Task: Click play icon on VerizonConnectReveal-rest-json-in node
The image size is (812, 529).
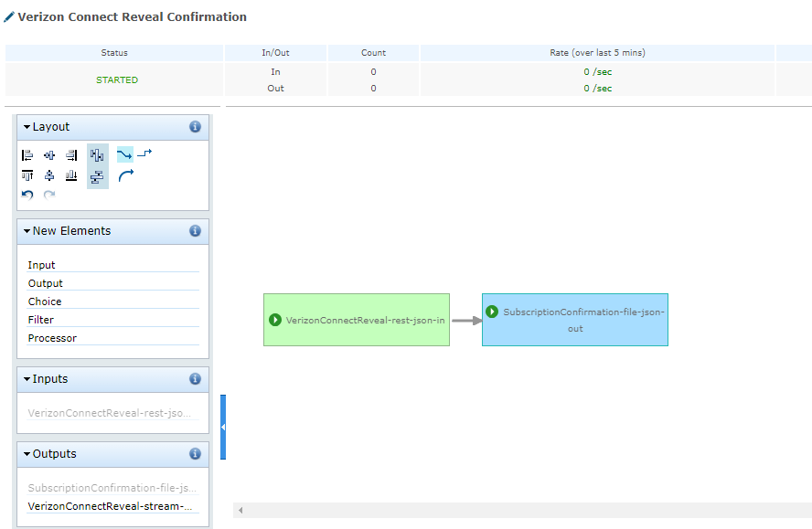Action: (275, 320)
